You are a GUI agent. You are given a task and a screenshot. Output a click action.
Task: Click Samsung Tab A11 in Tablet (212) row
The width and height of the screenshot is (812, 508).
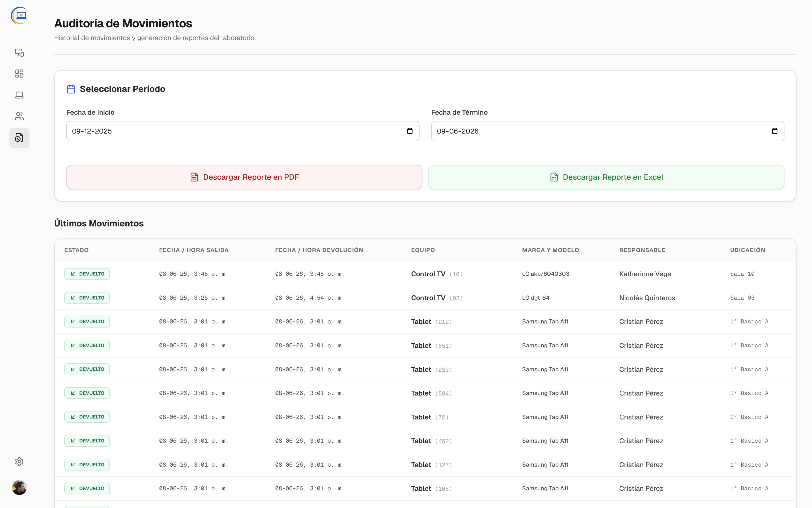[545, 321]
